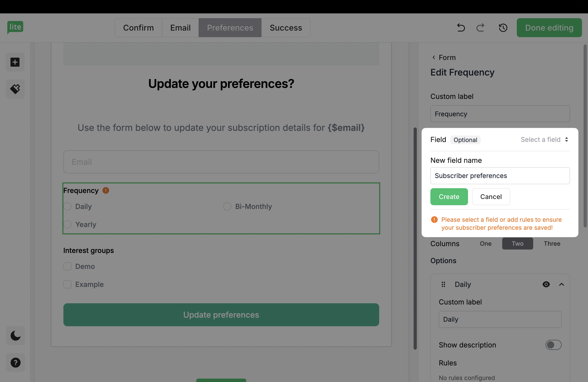Switch to dark mode moon icon
588x382 pixels.
(x=15, y=335)
